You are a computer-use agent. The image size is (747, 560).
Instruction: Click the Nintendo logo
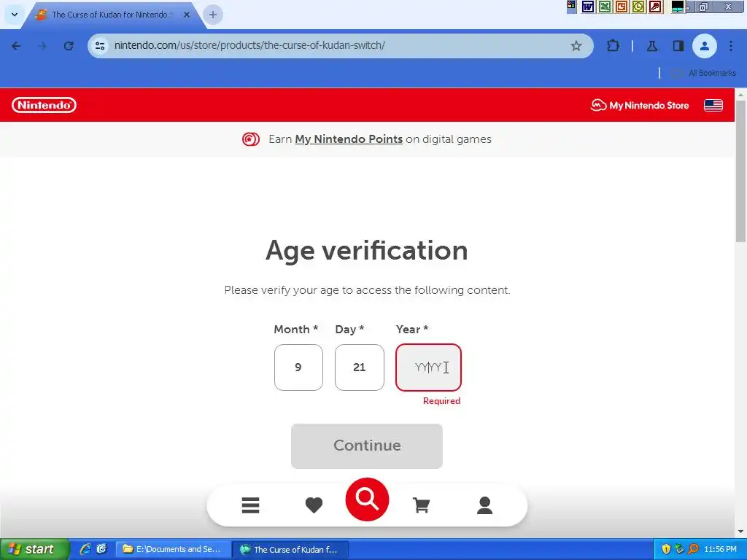click(44, 105)
